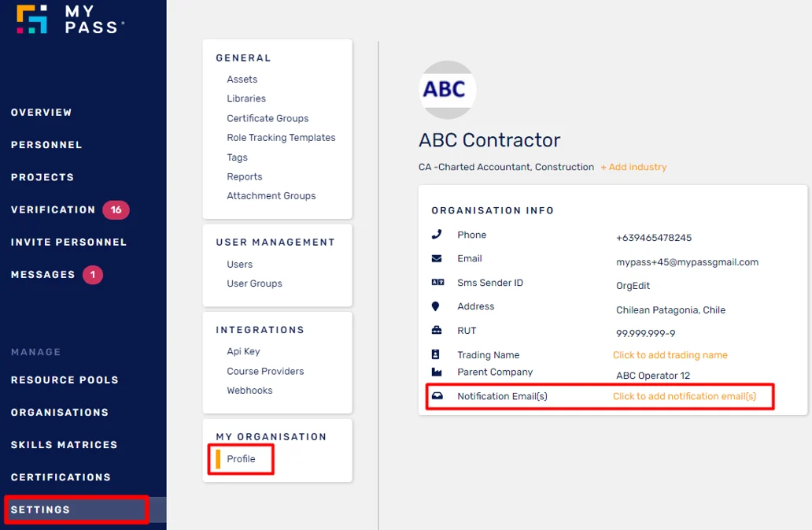Click the factory icon beside Parent Company
The image size is (812, 530).
[437, 372]
